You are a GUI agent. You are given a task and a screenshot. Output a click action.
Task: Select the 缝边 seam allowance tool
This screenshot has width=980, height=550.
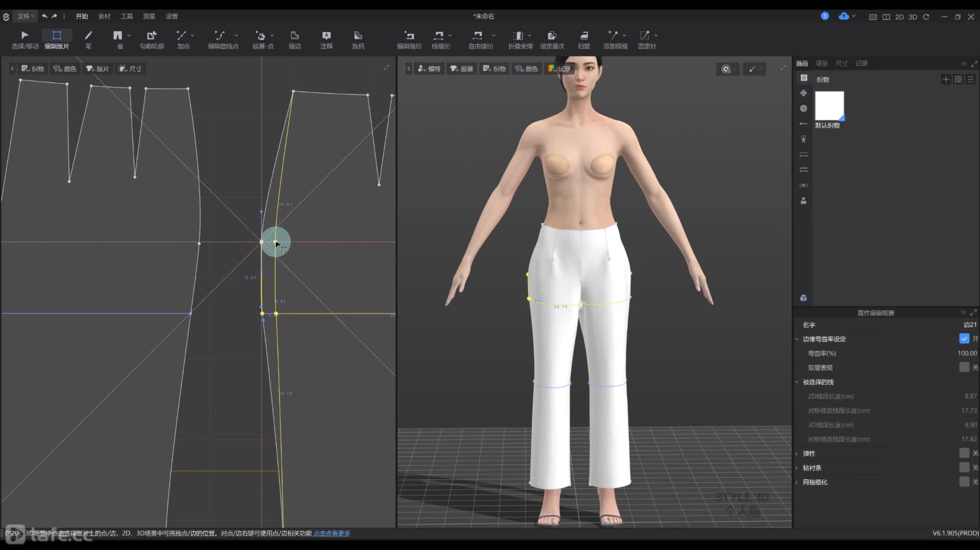tap(295, 39)
